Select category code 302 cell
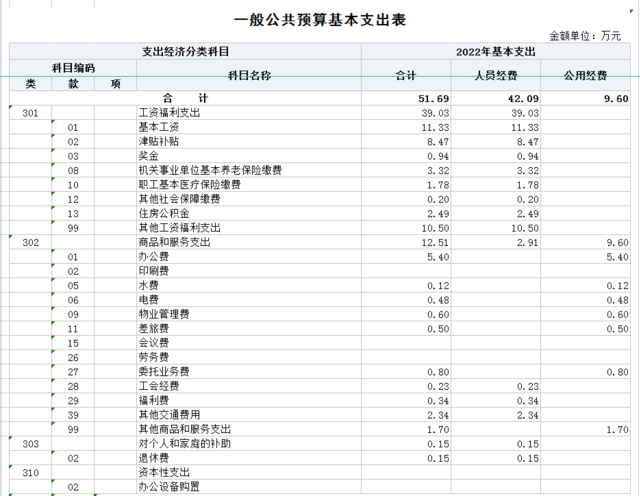 point(30,242)
